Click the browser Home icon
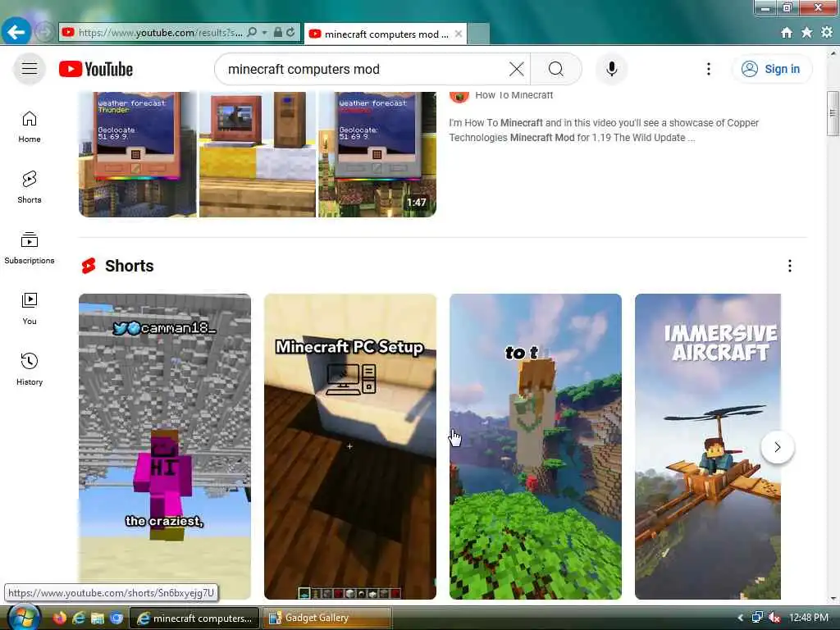Screen dimensions: 840x630 [787, 33]
